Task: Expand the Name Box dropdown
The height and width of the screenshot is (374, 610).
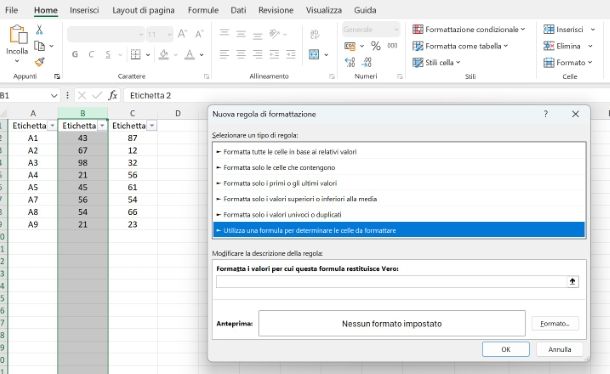Action: [54, 95]
